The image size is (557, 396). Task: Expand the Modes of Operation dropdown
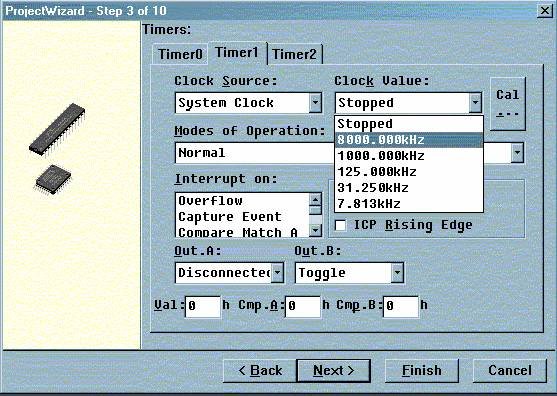click(517, 153)
